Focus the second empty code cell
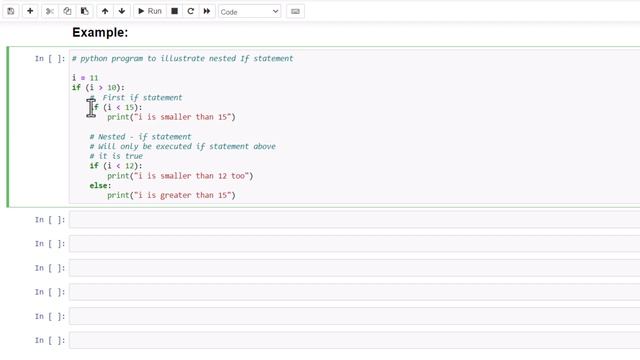Image resolution: width=640 pixels, height=360 pixels. [354, 244]
